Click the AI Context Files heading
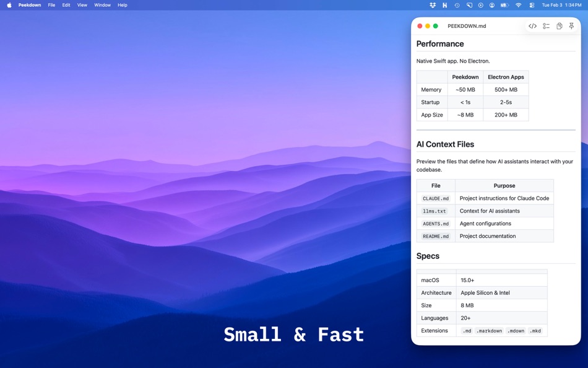Screen dimensions: 588x368 point(444,144)
